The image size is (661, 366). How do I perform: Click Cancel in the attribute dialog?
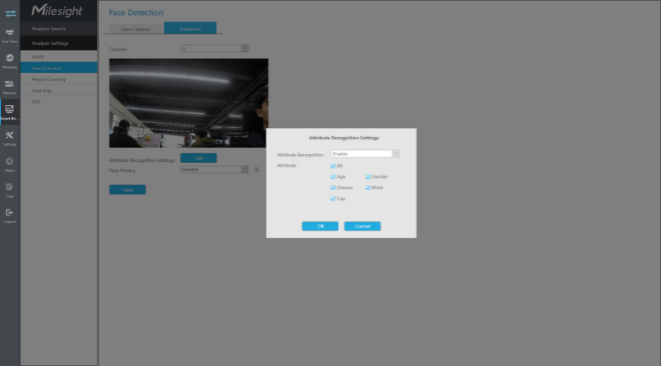(x=363, y=226)
